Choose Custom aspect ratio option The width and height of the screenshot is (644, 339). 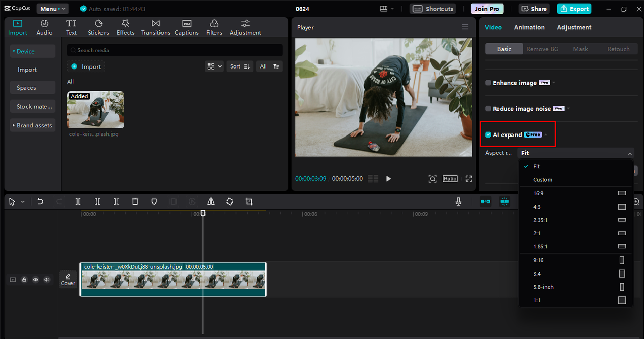pyautogui.click(x=576, y=180)
